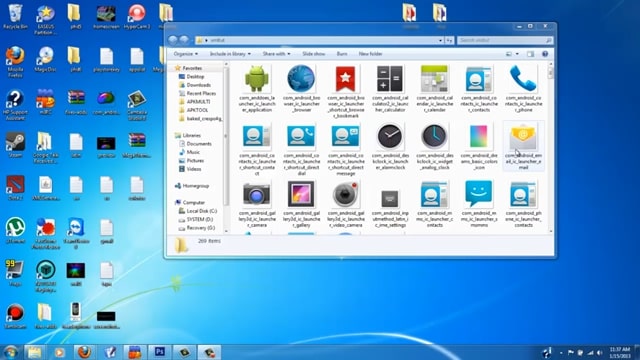
Task: Open Mozilla Firefox desktop shortcut
Action: (15, 62)
